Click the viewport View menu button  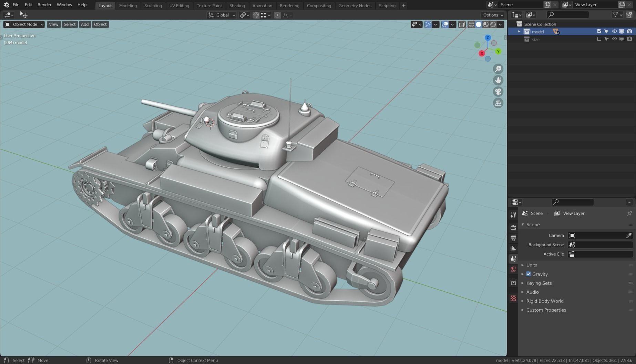click(x=53, y=24)
